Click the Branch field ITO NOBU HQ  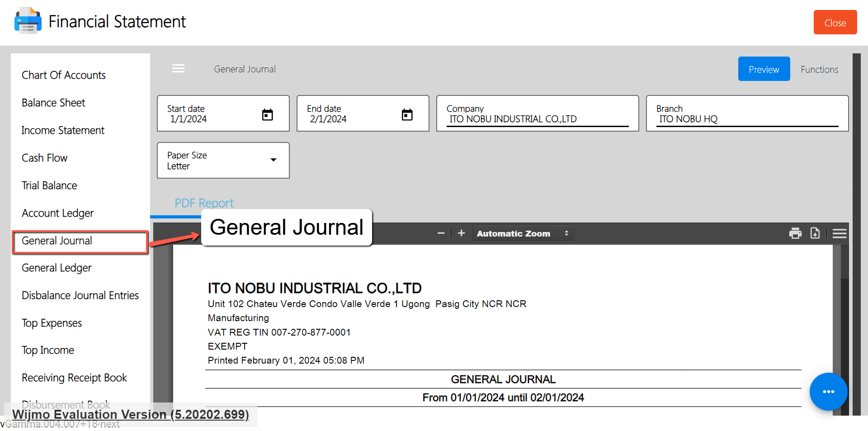point(746,119)
